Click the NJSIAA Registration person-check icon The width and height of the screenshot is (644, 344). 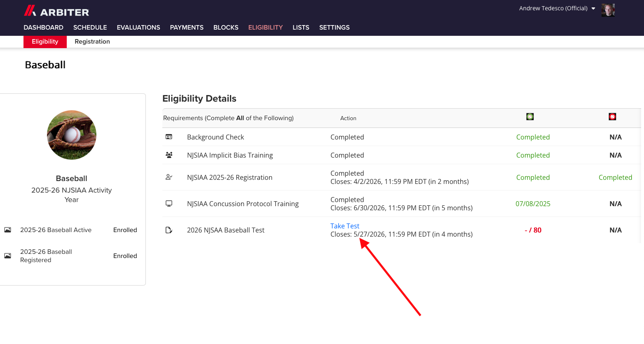(x=169, y=177)
